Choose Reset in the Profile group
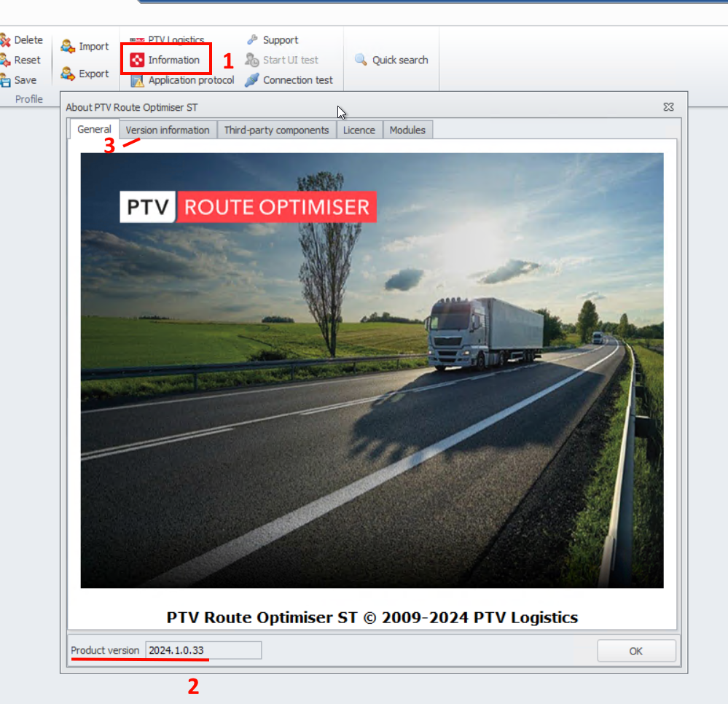 [28, 60]
